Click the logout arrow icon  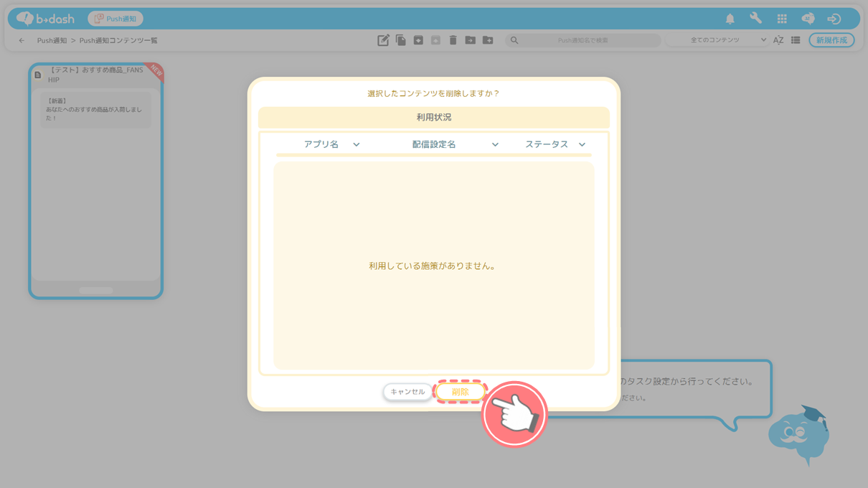(834, 19)
